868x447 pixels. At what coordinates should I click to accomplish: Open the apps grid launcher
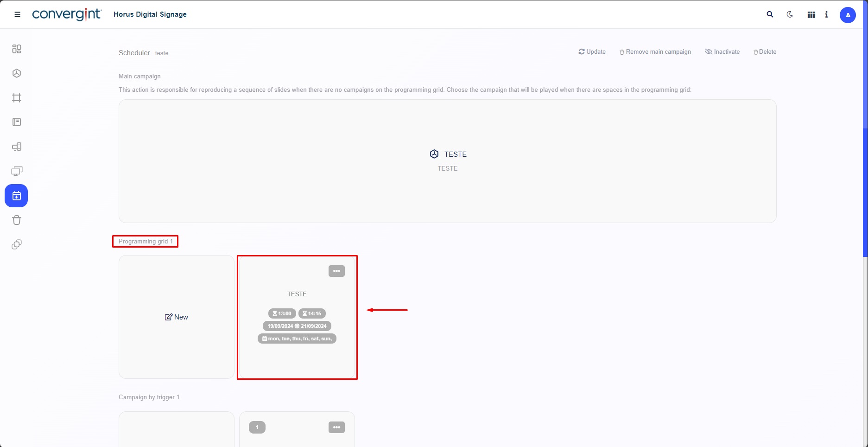pyautogui.click(x=811, y=15)
